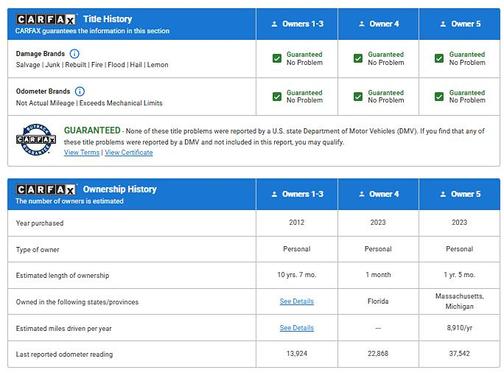The height and width of the screenshot is (373, 504).
Task: Click the person icon beside Owner 4 in Ownership History
Action: tap(362, 194)
